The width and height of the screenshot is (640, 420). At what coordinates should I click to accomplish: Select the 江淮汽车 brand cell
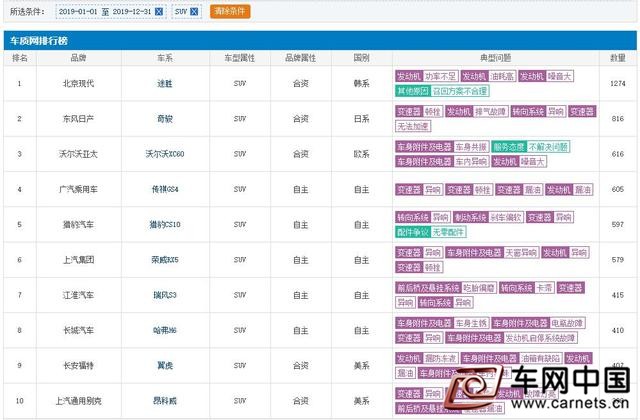[78, 295]
